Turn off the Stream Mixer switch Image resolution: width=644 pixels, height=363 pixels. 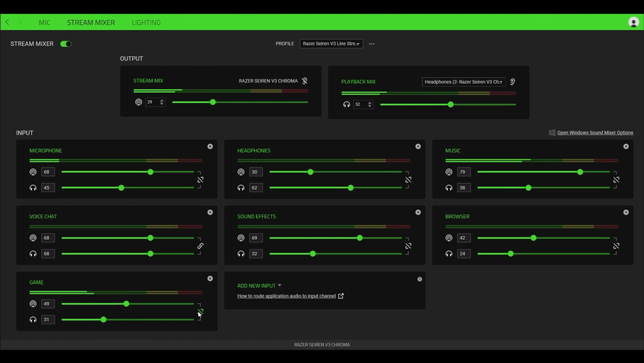pos(66,44)
